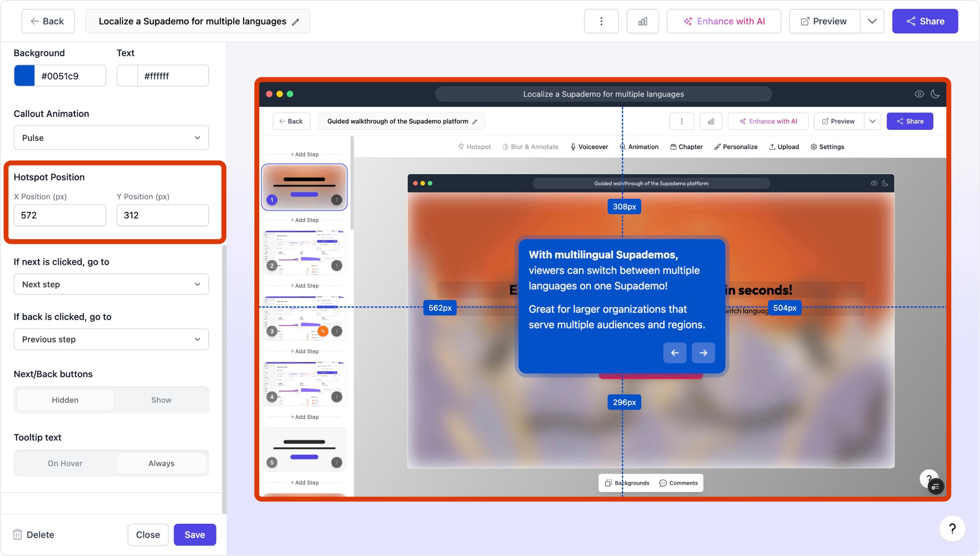Open the 'If back is clicked' dropdown
The width and height of the screenshot is (980, 556).
click(111, 339)
